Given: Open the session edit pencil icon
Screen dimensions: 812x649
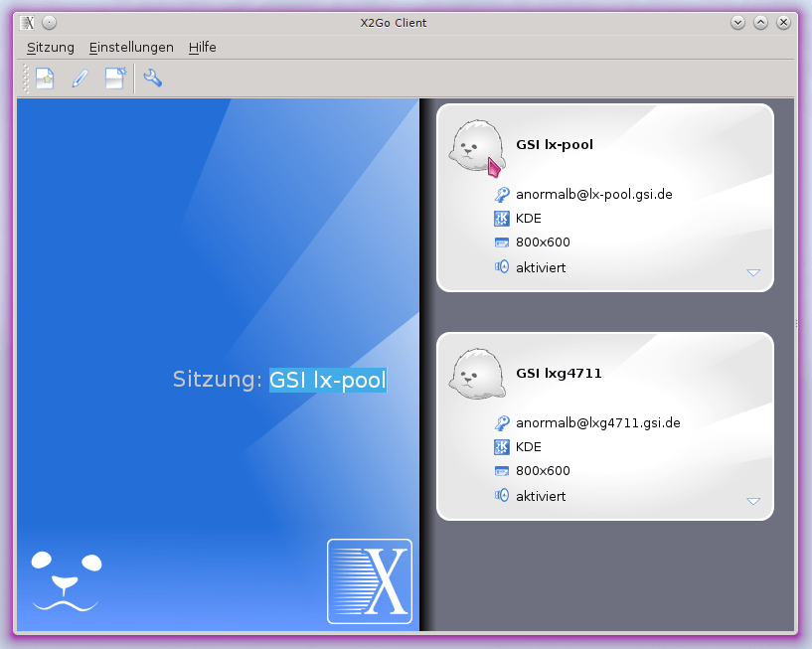Looking at the screenshot, I should tap(80, 78).
